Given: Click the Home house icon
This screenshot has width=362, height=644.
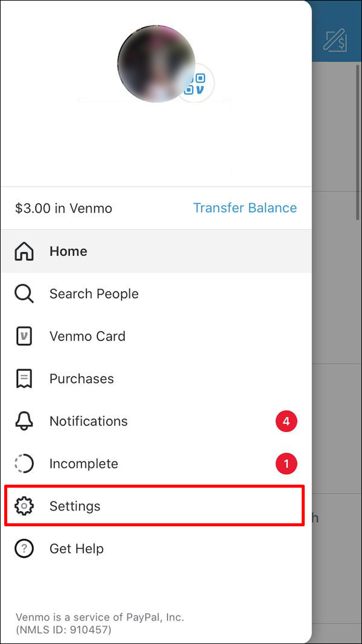Looking at the screenshot, I should tap(24, 251).
